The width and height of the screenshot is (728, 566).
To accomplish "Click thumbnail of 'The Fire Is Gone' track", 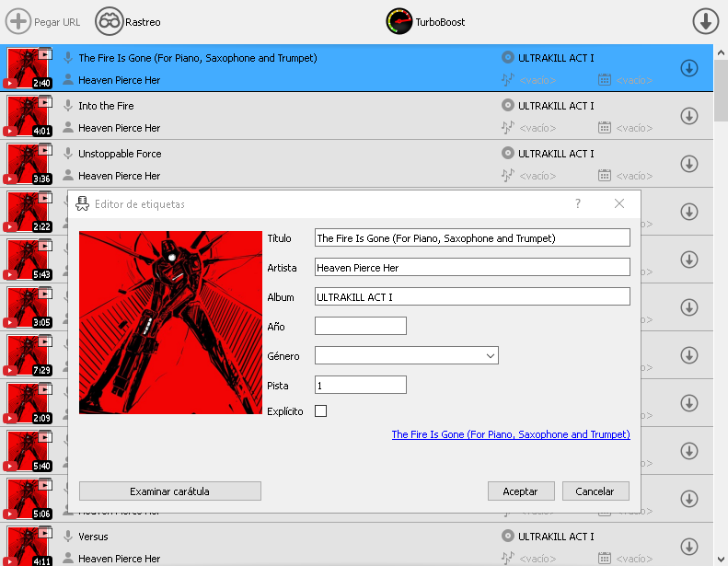I will point(28,68).
